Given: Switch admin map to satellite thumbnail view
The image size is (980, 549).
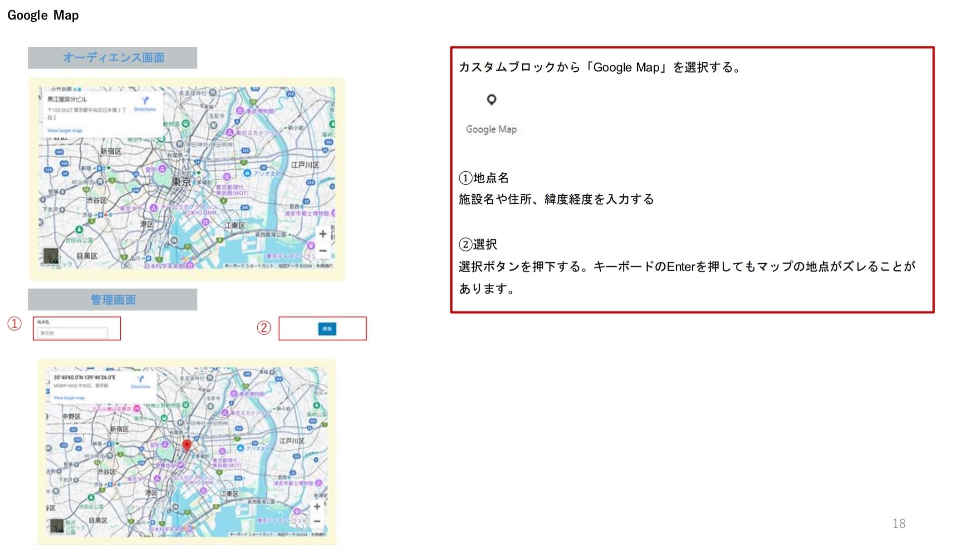Looking at the screenshot, I should tap(57, 526).
